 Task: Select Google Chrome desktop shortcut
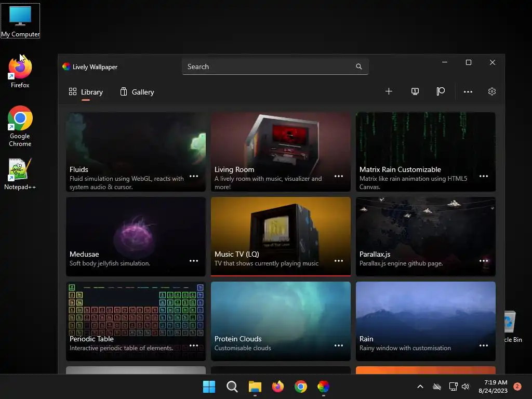pyautogui.click(x=20, y=126)
